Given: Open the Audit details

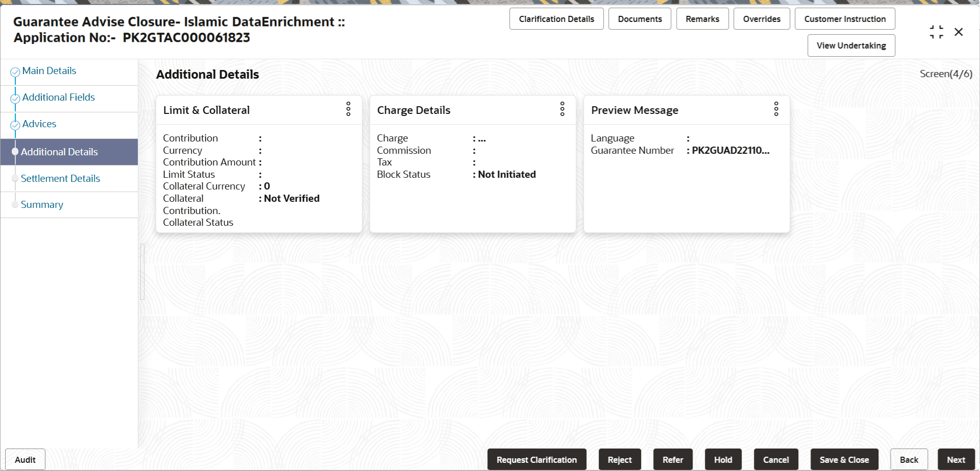Looking at the screenshot, I should (x=25, y=460).
